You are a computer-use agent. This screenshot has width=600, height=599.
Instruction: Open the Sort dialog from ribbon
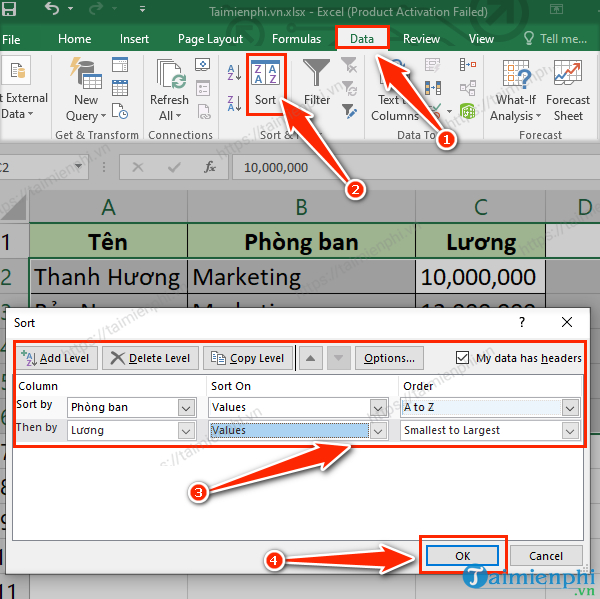click(x=266, y=84)
